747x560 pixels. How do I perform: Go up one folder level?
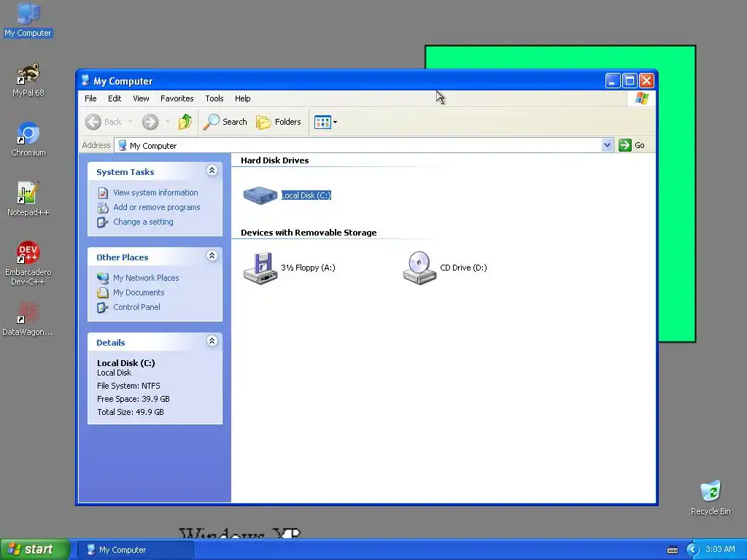pyautogui.click(x=185, y=122)
